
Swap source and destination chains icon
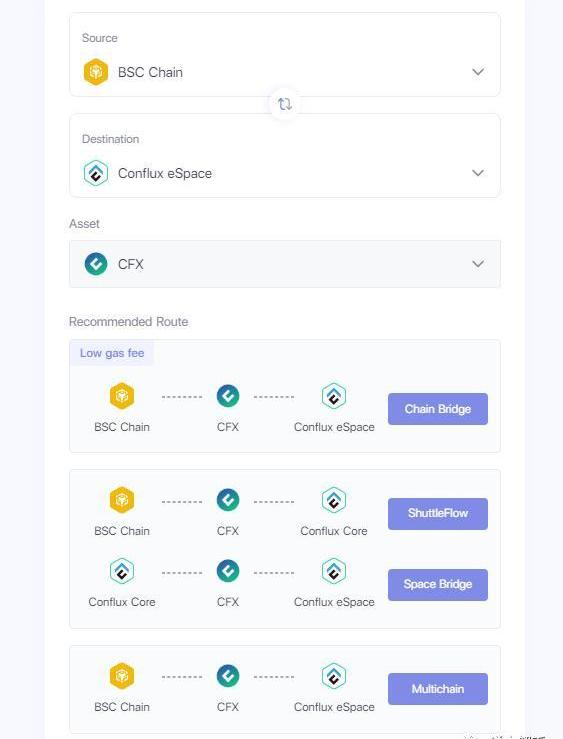point(284,104)
